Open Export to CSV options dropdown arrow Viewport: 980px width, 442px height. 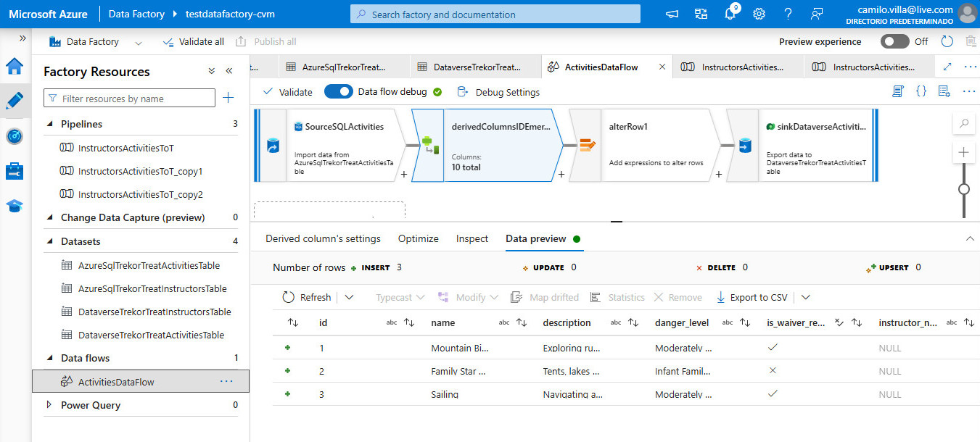point(805,297)
